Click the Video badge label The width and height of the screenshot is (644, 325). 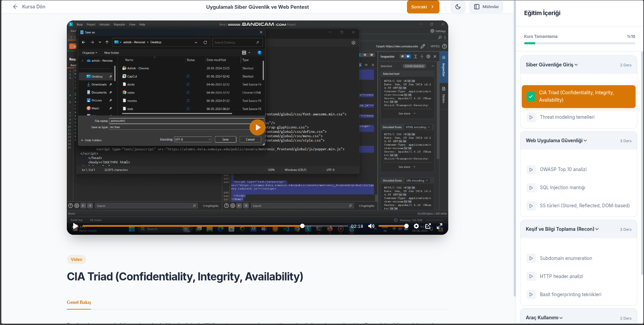[77, 259]
